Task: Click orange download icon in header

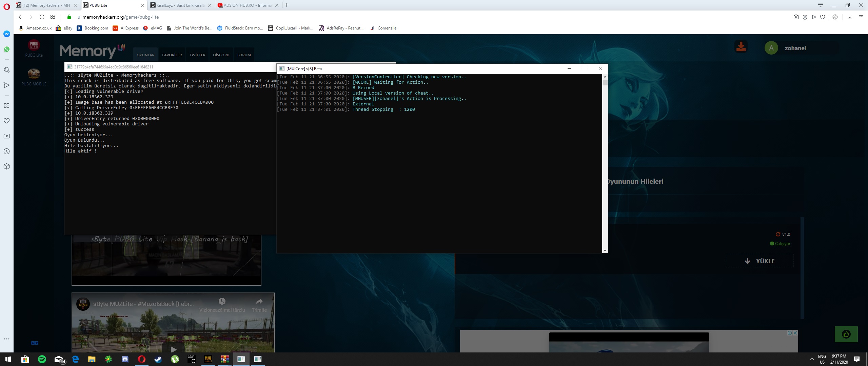Action: tap(741, 47)
